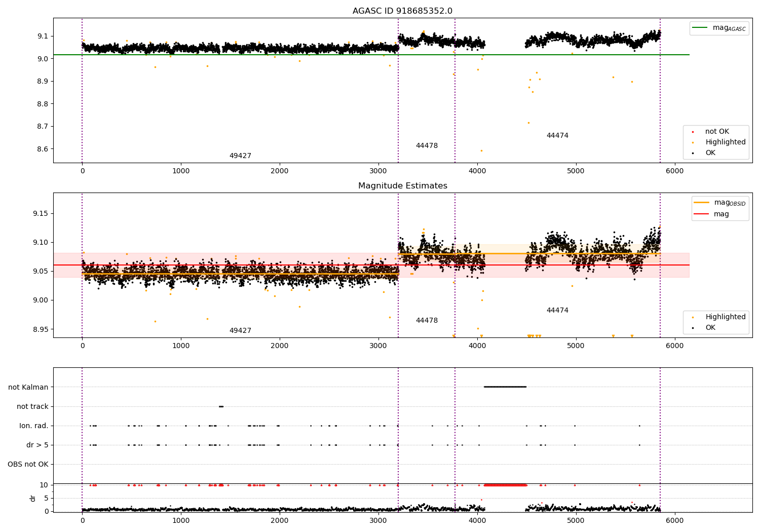Image resolution: width=760 pixels, height=532 pixels.
Task: Click the 'dr > 5' row label
Action: tap(37, 445)
